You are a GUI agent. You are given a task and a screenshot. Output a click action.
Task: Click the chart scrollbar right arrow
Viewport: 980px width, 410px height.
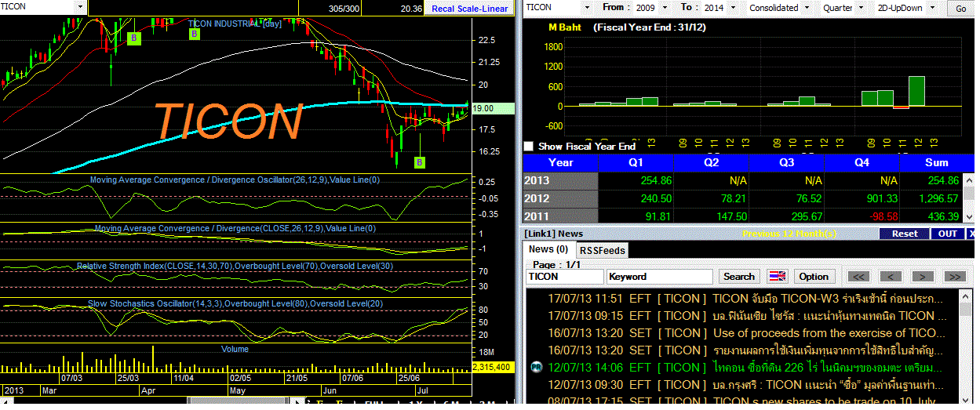[x=297, y=401]
